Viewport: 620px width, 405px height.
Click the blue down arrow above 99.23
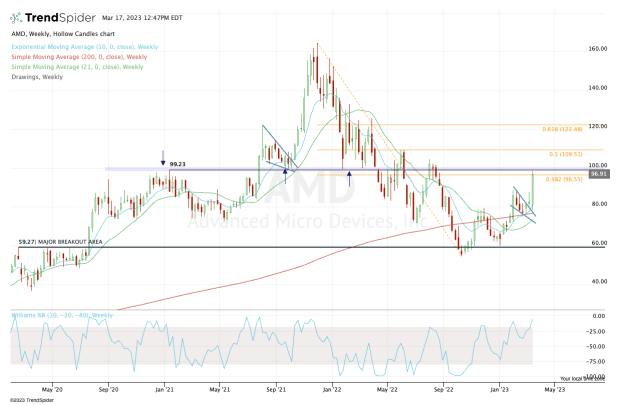[x=163, y=156]
